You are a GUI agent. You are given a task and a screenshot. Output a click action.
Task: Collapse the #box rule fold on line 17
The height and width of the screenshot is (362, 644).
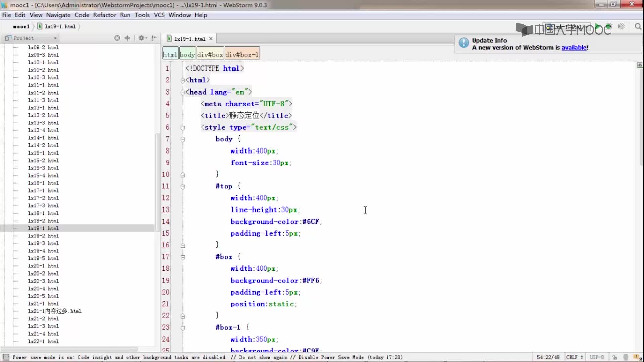183,257
